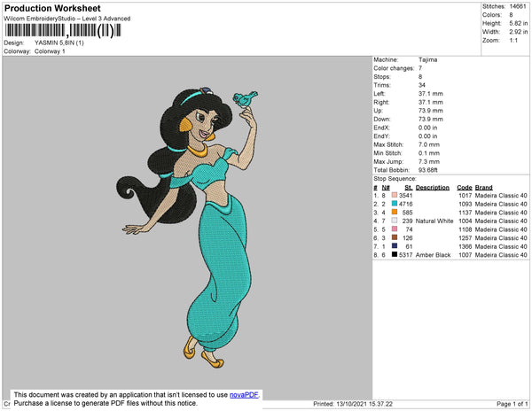This screenshot has width=532, height=411.
Task: Click the 'Colorway 1' value
Action: pos(50,51)
